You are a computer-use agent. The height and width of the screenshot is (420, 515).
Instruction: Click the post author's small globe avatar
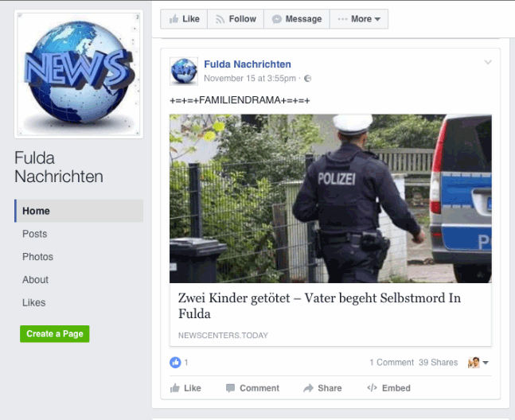point(184,72)
